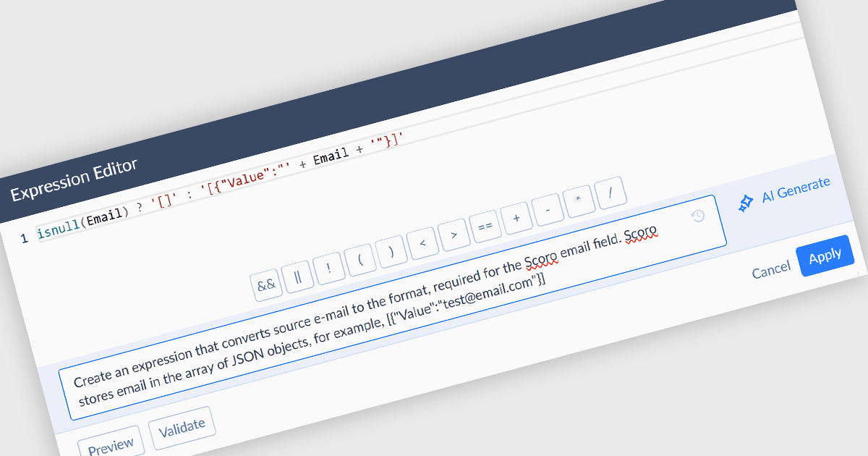Insert the ! NOT operator
The image size is (868, 456).
328,267
